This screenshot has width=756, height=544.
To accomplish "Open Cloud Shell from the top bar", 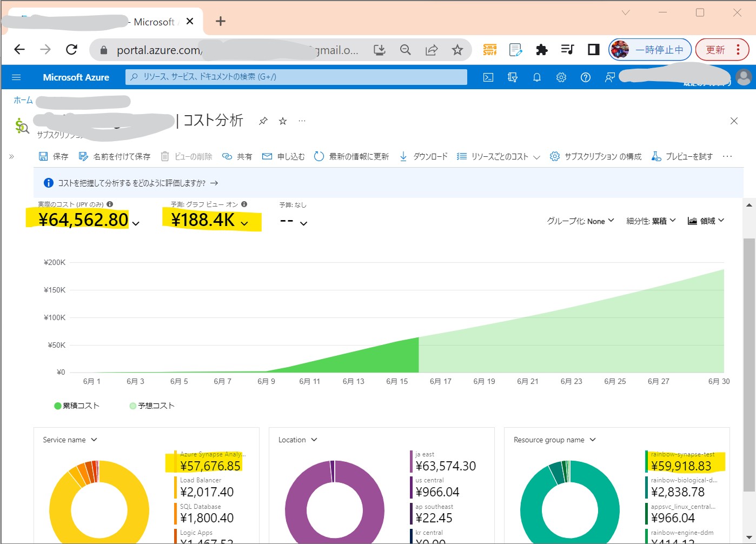I will pyautogui.click(x=488, y=77).
